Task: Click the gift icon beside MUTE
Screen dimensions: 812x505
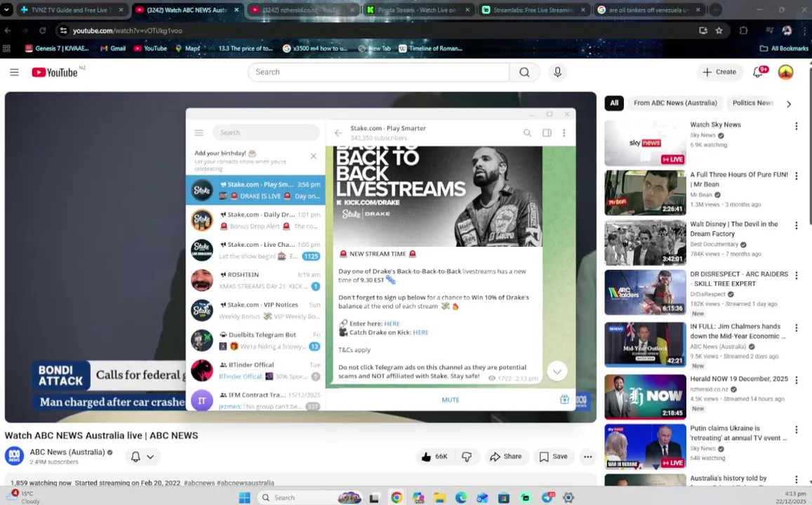Action: [564, 400]
